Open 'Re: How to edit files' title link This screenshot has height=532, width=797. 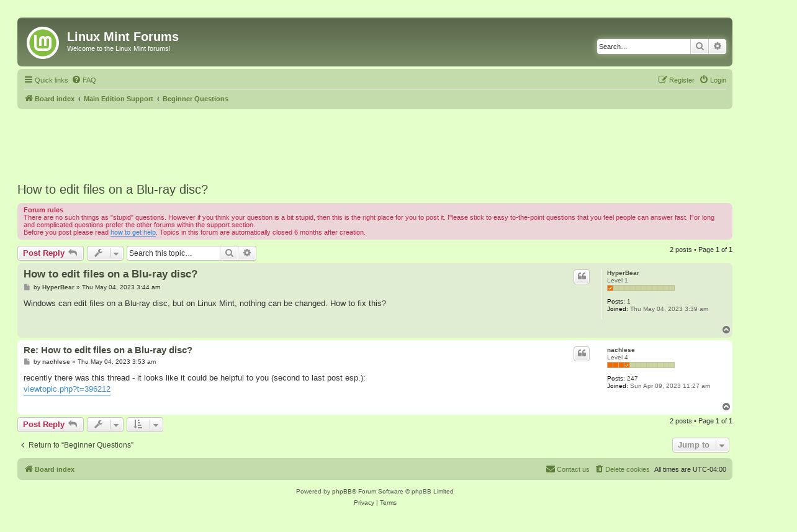click(x=108, y=350)
